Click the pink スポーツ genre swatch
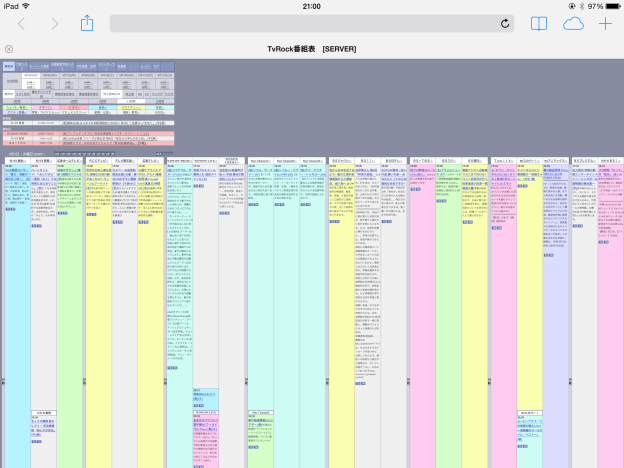 pyautogui.click(x=46, y=107)
